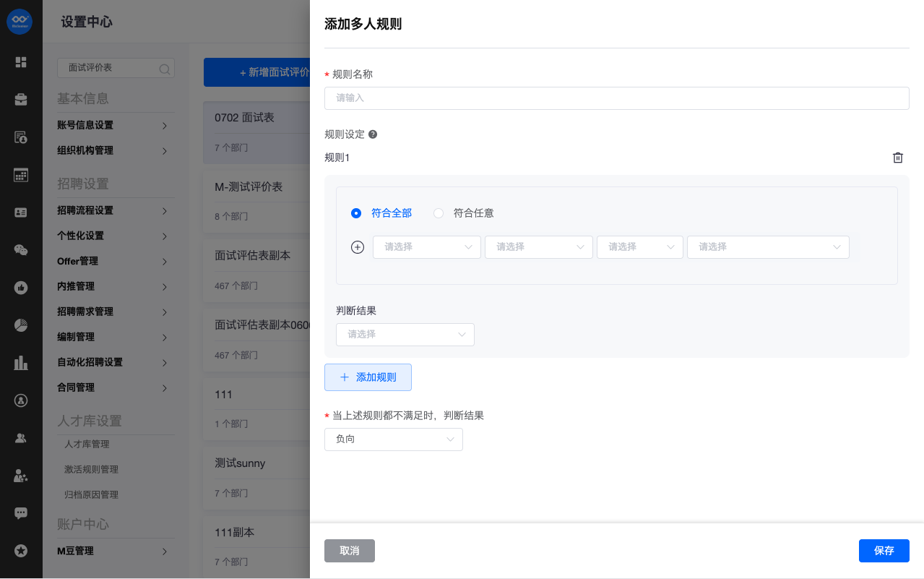Expand 内推管理 menu

116,286
